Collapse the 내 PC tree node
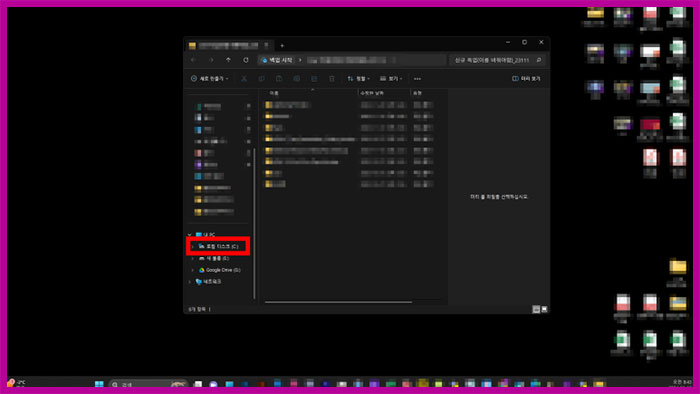This screenshot has height=394, width=700. point(190,234)
